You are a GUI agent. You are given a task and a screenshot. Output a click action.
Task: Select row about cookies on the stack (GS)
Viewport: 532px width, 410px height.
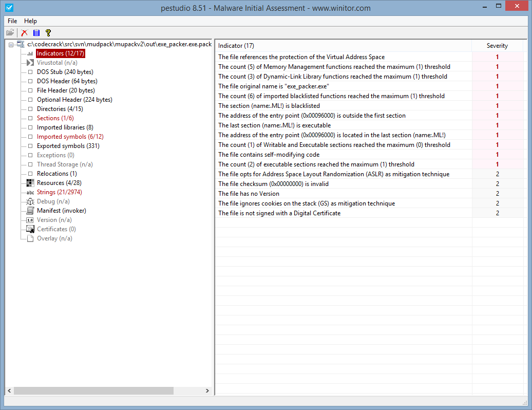[x=369, y=203]
